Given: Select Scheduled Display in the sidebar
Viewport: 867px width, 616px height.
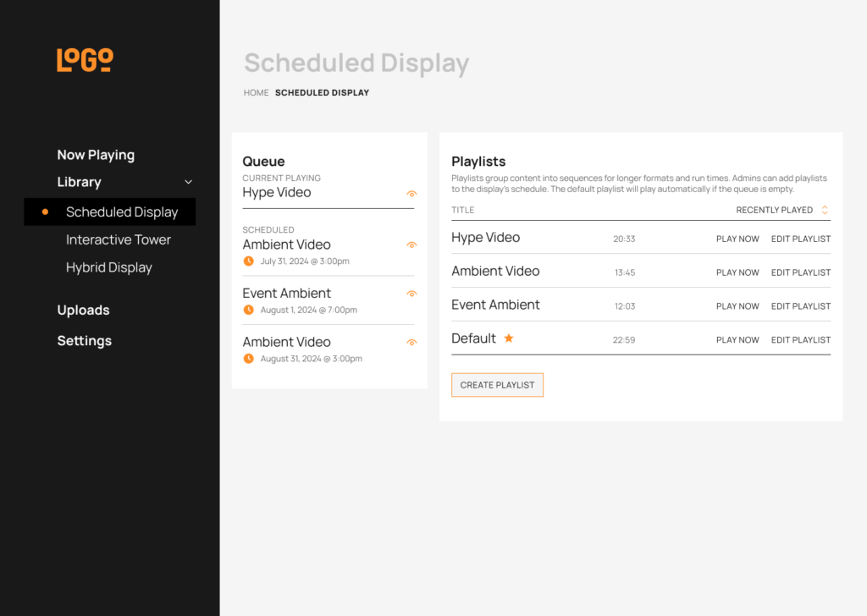Looking at the screenshot, I should coord(110,212).
